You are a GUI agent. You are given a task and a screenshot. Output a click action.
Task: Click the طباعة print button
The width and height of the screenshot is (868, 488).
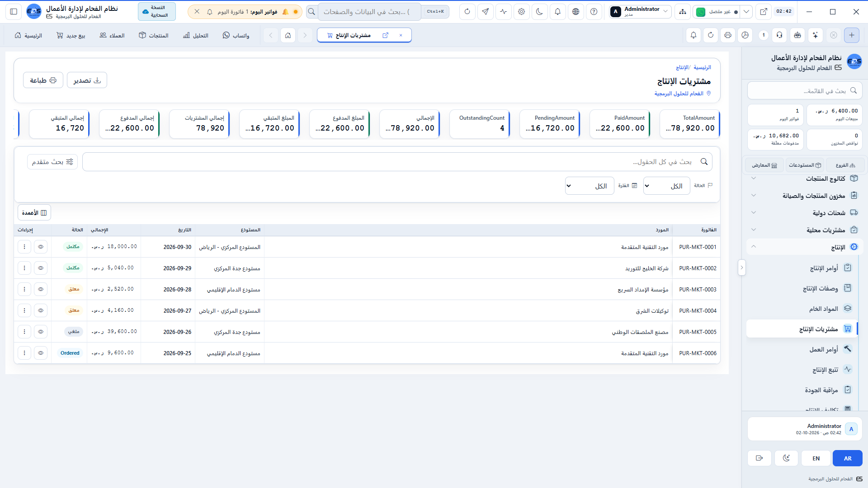point(43,80)
